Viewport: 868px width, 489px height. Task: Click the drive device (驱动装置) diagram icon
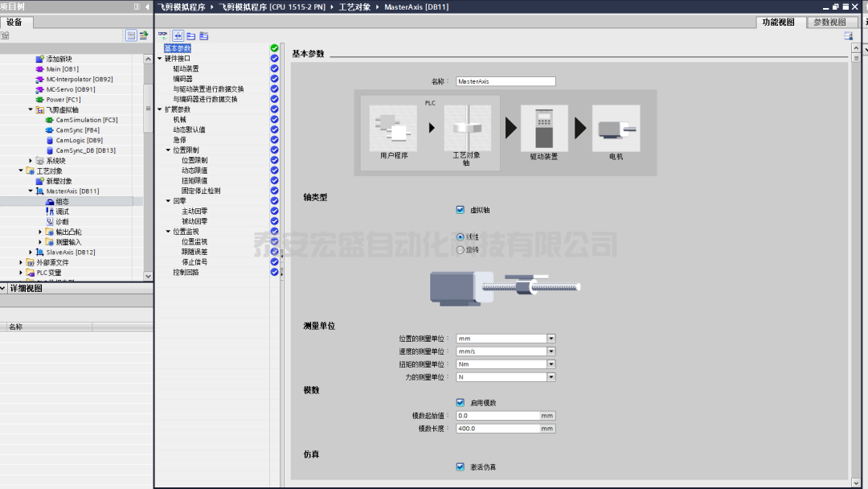[x=544, y=128]
